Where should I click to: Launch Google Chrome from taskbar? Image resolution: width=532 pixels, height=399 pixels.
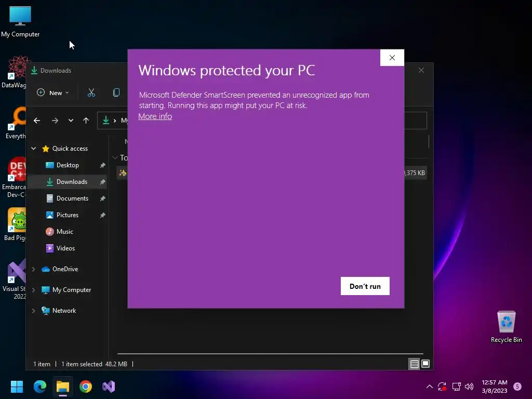click(x=86, y=387)
